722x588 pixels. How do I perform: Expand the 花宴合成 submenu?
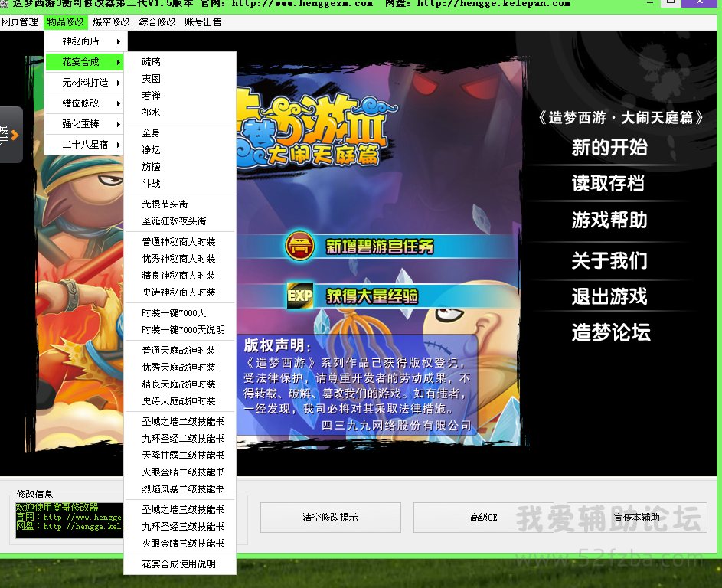click(86, 62)
